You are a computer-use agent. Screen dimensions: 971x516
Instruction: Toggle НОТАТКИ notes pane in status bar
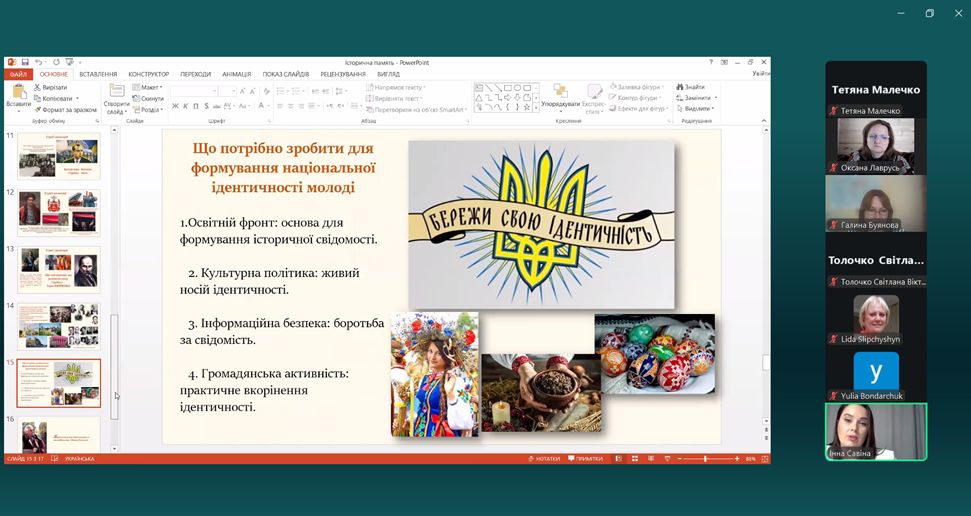[543, 459]
